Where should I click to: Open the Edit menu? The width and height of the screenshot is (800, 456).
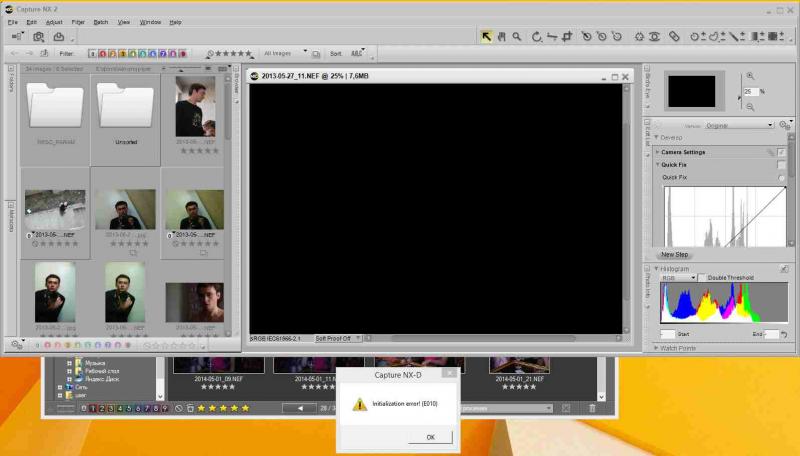pos(32,22)
